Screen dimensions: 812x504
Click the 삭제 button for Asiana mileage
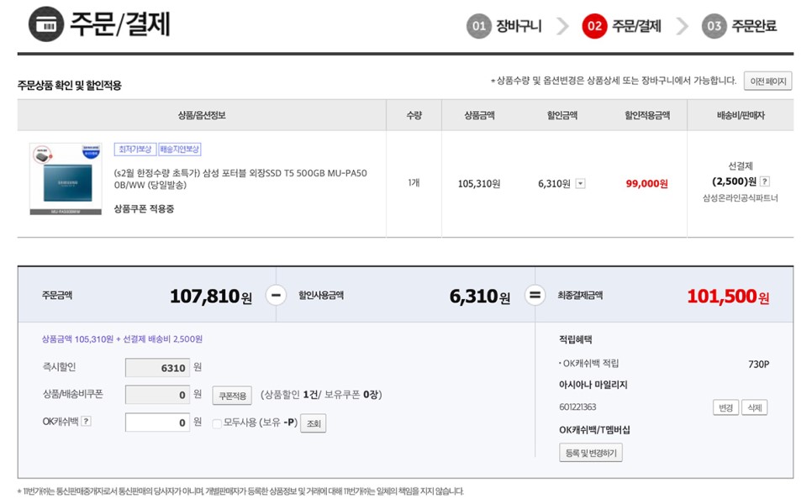point(755,407)
